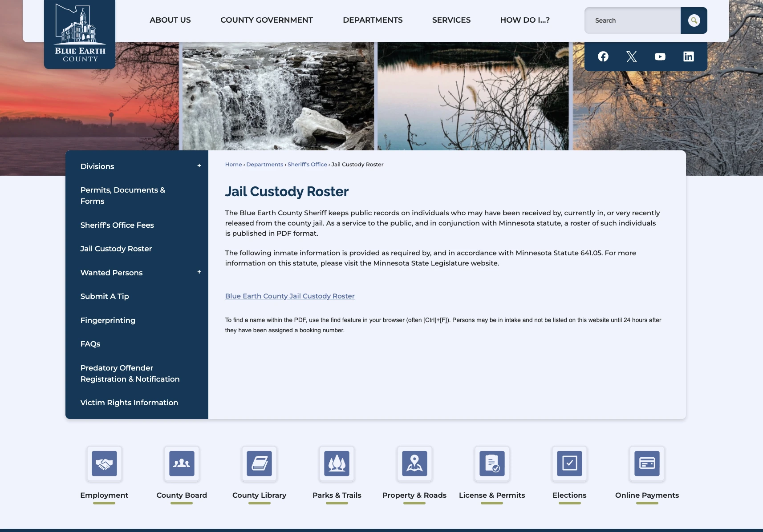Expand the Wanted Persons submenu

point(199,272)
